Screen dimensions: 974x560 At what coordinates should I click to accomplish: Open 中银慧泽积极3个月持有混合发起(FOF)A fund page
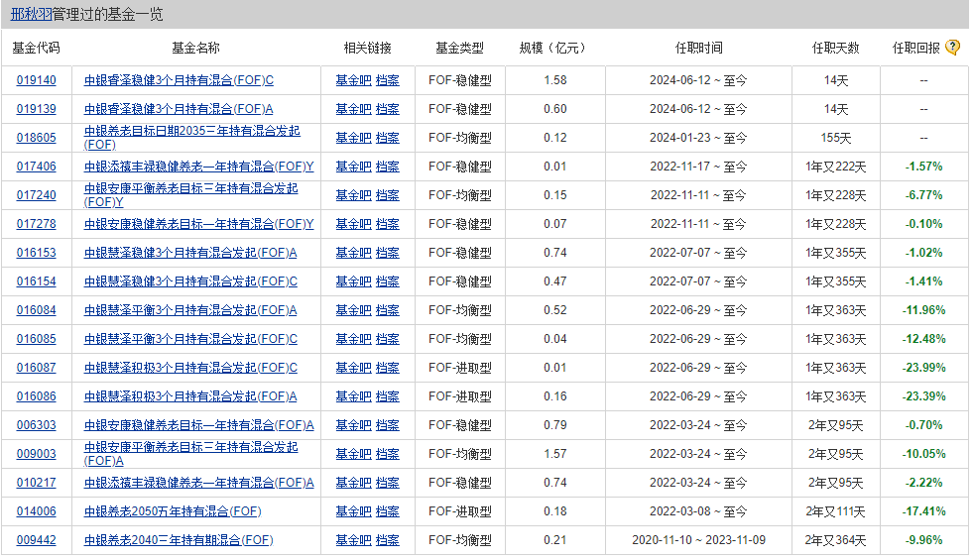(x=190, y=396)
